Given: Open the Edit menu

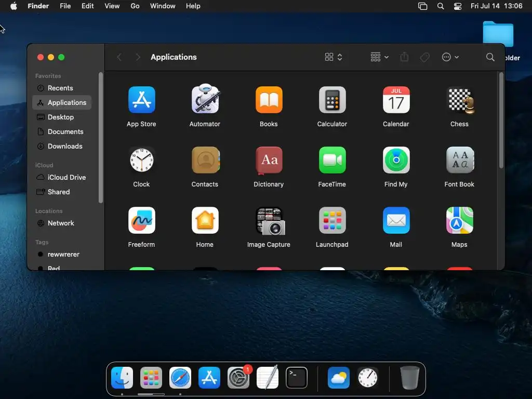Looking at the screenshot, I should click(87, 6).
